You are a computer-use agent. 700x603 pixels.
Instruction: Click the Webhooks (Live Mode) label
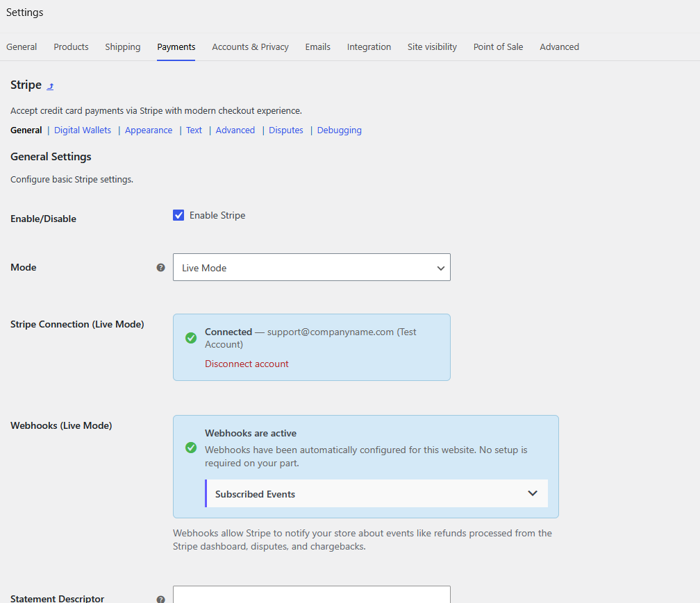point(61,425)
